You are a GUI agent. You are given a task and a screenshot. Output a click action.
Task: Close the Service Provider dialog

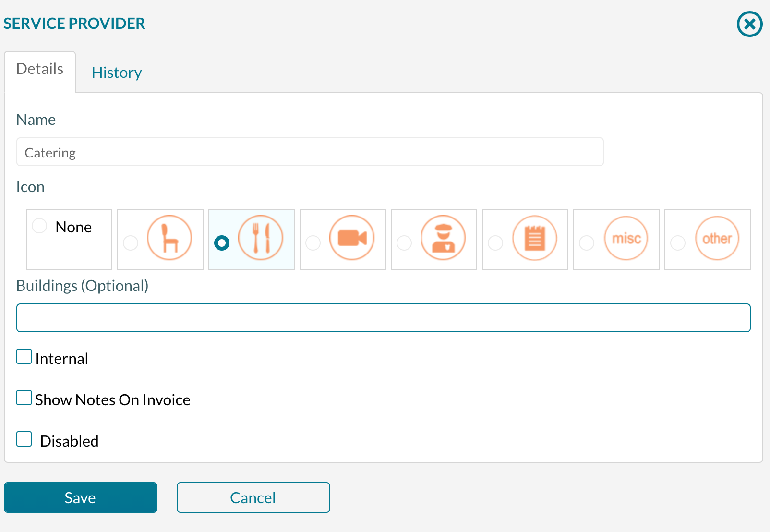coord(749,23)
